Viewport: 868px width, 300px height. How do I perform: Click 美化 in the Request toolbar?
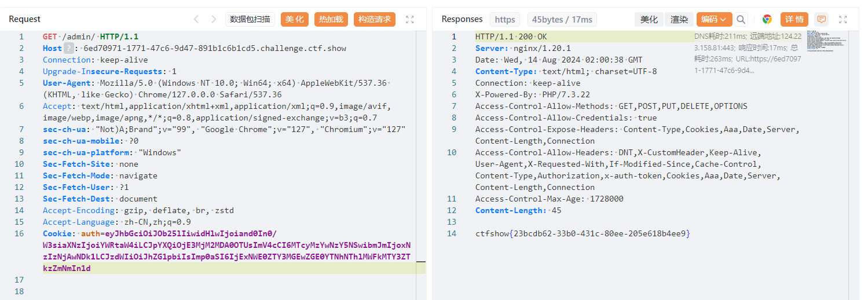point(295,19)
